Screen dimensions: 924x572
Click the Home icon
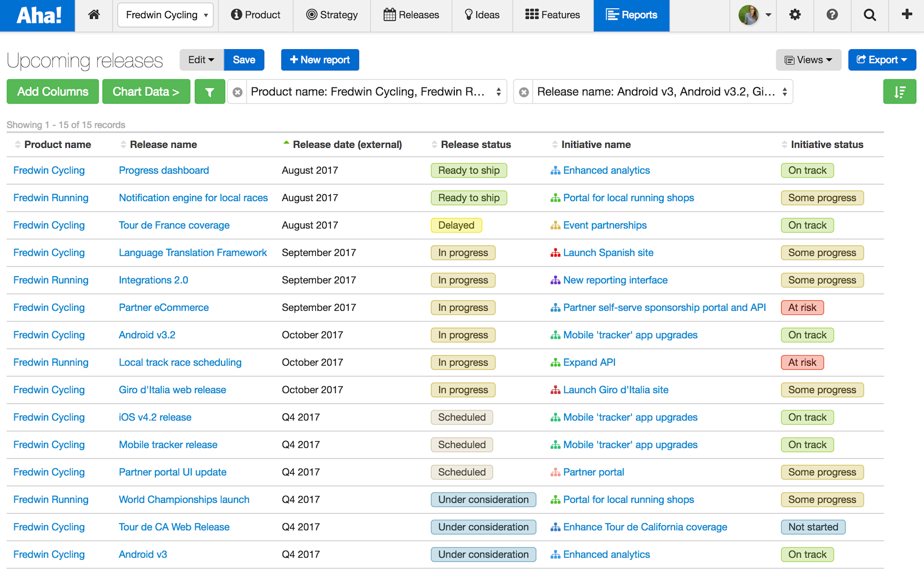tap(94, 15)
